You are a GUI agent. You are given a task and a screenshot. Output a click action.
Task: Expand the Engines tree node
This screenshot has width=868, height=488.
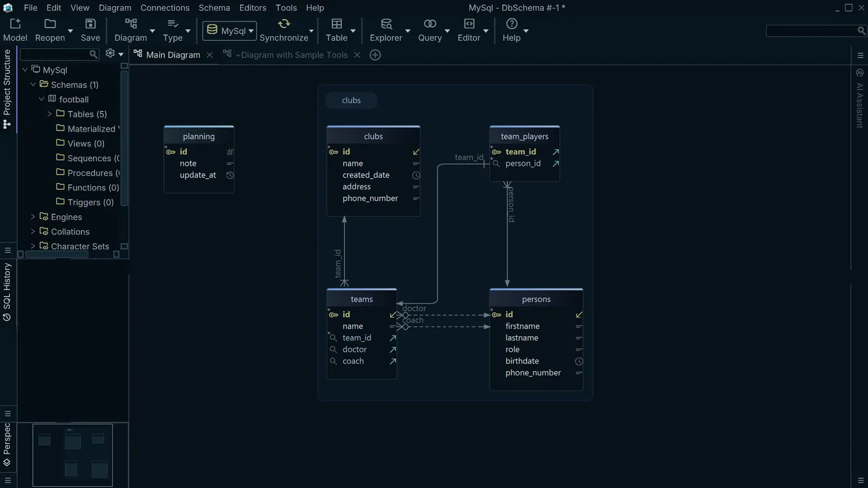(x=32, y=217)
